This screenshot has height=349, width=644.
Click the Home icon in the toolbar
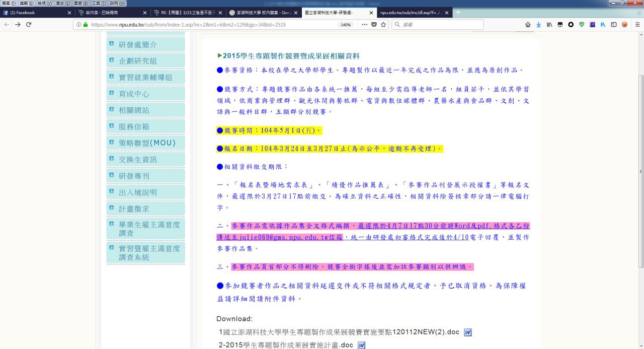click(528, 25)
